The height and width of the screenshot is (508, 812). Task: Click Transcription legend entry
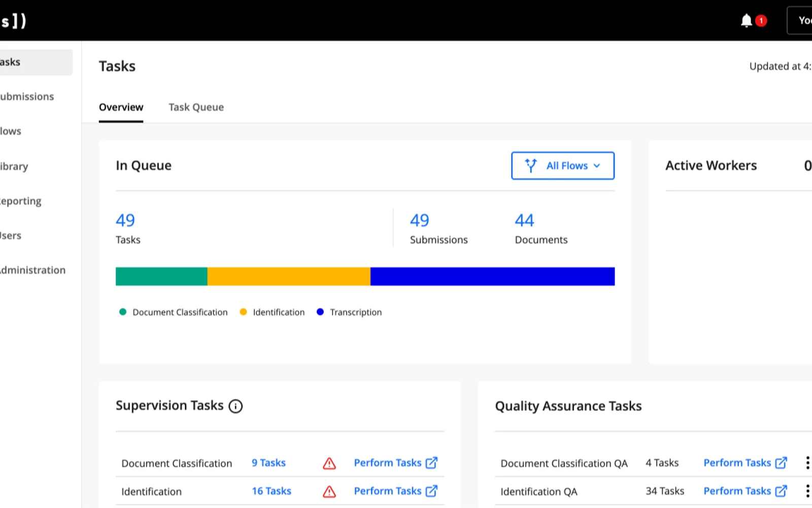349,312
